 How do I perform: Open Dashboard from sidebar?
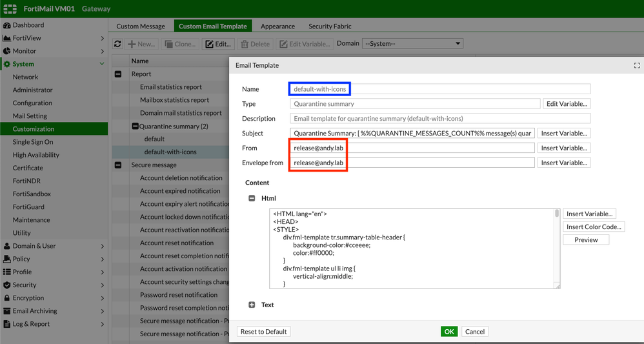pos(28,25)
